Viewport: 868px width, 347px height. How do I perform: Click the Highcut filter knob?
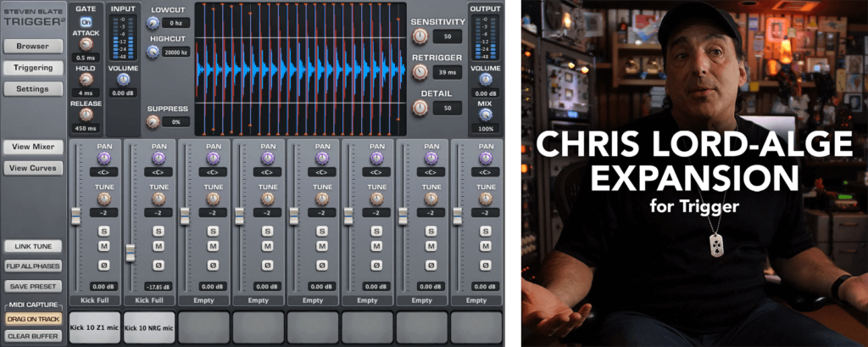[x=153, y=52]
